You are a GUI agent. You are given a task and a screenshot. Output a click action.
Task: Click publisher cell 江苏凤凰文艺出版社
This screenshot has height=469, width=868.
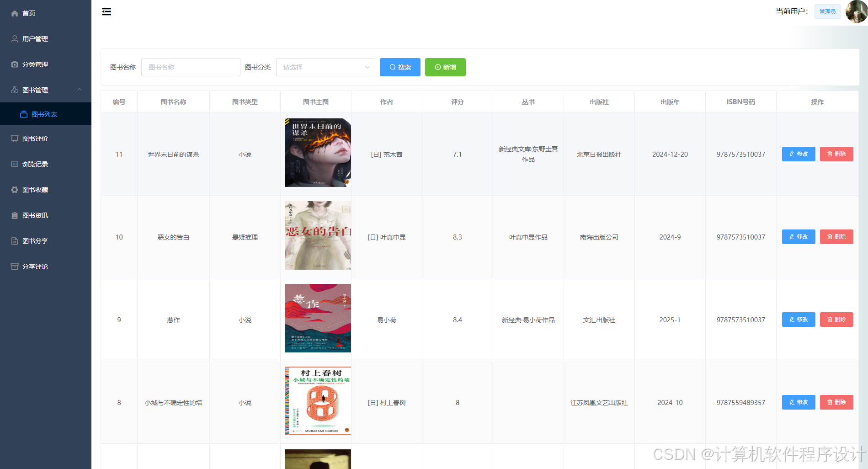coord(599,403)
